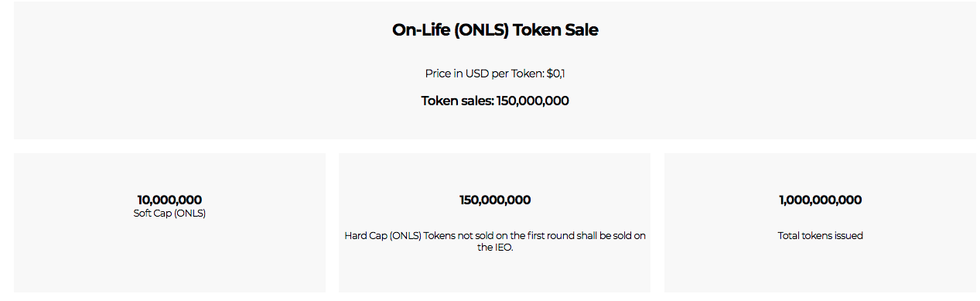Click the token sale header banner

(x=495, y=70)
